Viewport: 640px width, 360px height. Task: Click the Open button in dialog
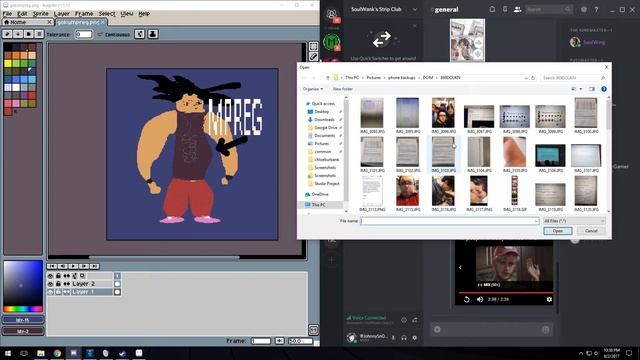pyautogui.click(x=558, y=231)
